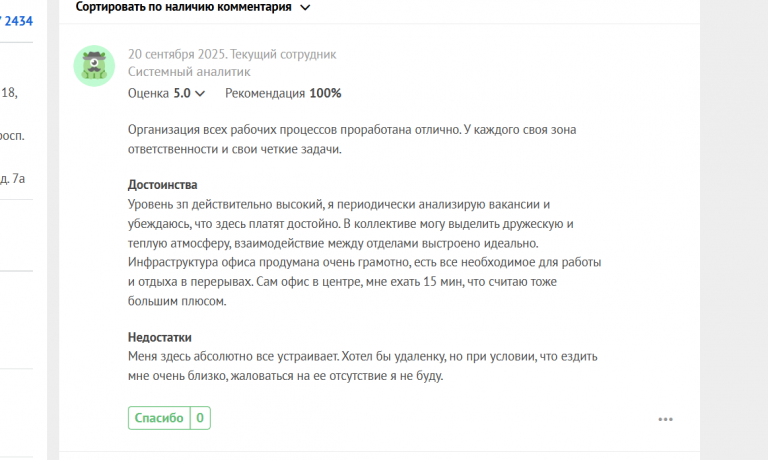
Task: Click the 'д. 7а' address fragment
Action: point(12,178)
